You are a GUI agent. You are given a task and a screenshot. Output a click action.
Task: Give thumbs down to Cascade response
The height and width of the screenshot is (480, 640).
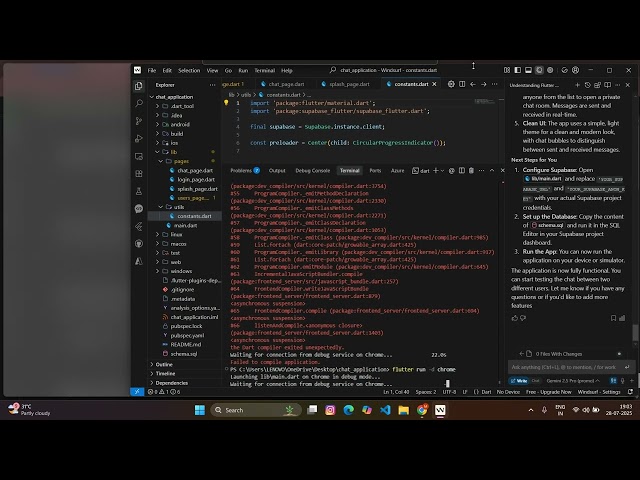click(523, 318)
